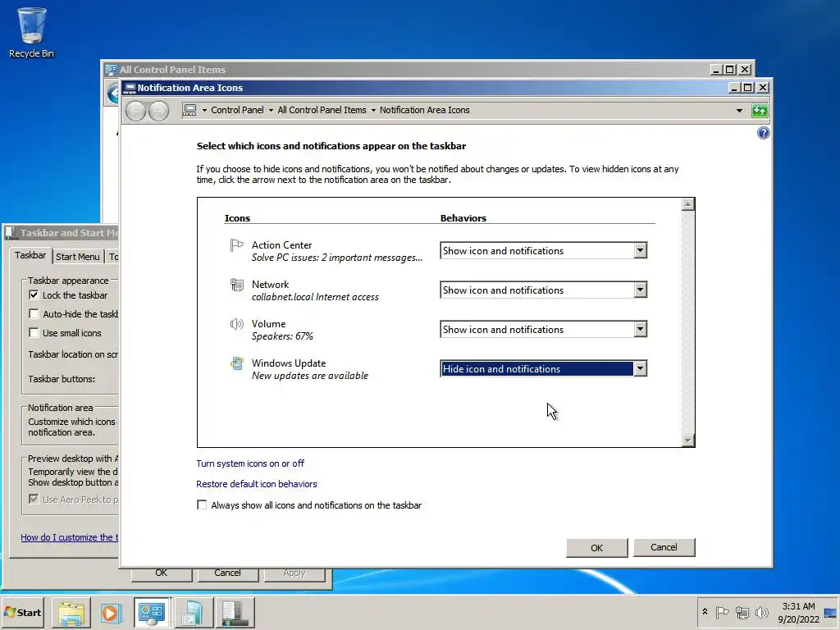
Task: Click Control Panel breadcrumb item
Action: click(237, 110)
